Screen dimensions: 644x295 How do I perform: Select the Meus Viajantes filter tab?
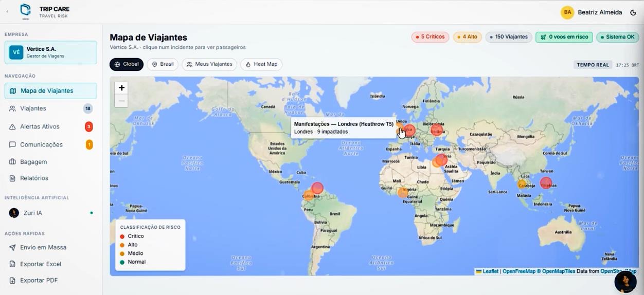pos(209,64)
